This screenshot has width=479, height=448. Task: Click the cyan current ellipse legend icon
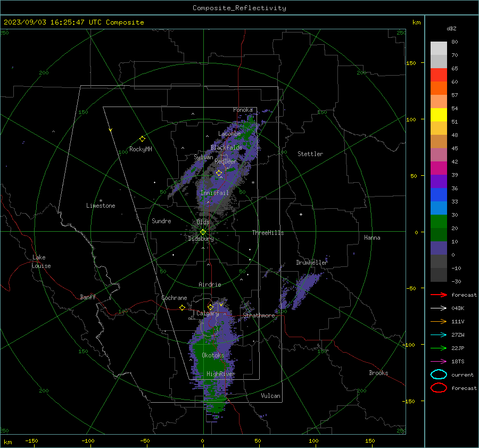439,374
